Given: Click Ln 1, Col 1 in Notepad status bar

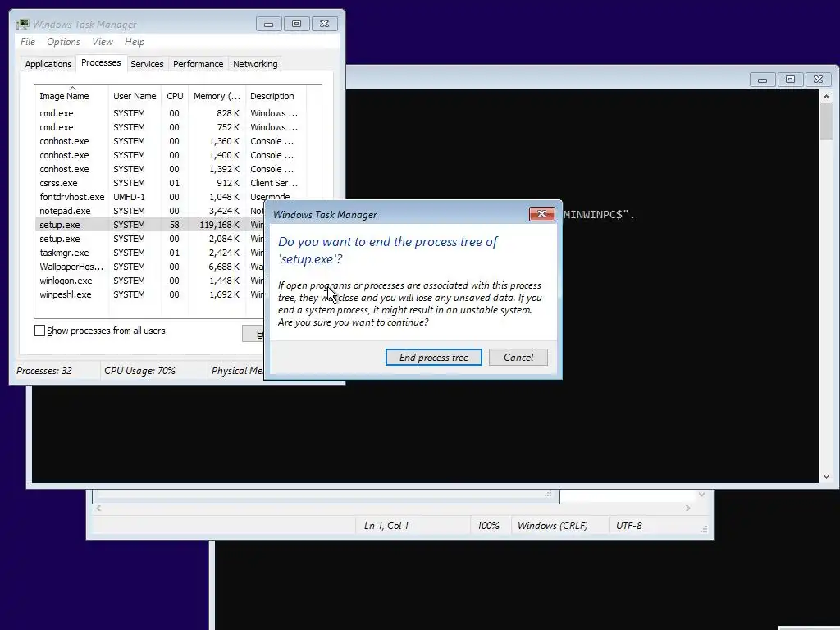Looking at the screenshot, I should pos(386,526).
